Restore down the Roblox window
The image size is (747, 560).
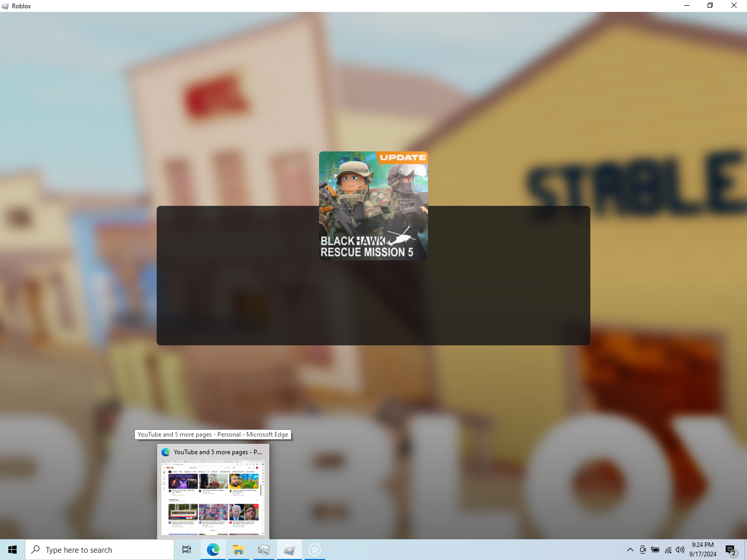[x=710, y=6]
